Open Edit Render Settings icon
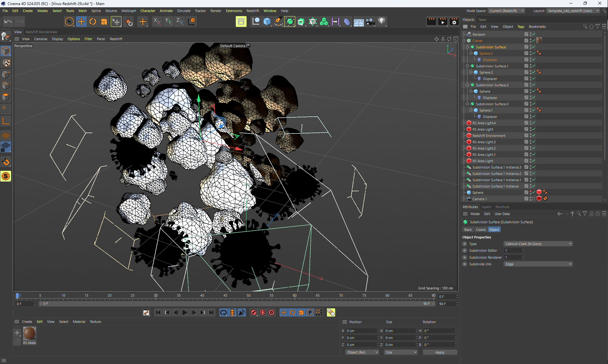Viewport: 608px width, 364px height. coord(454,22)
